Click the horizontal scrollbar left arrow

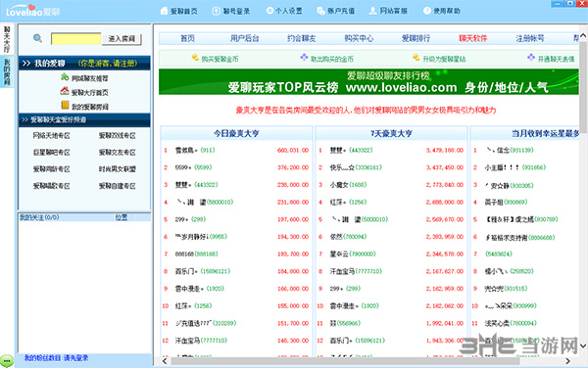tap(165, 361)
